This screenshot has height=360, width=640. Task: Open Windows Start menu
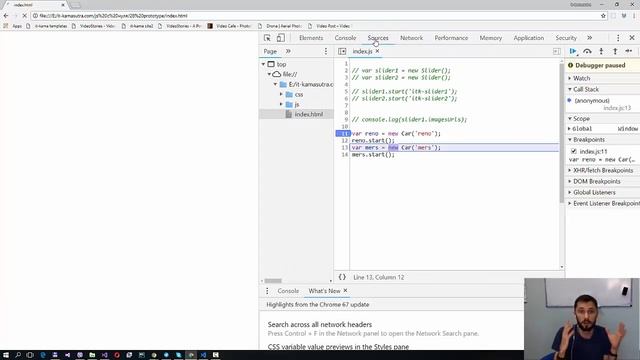(x=6, y=355)
